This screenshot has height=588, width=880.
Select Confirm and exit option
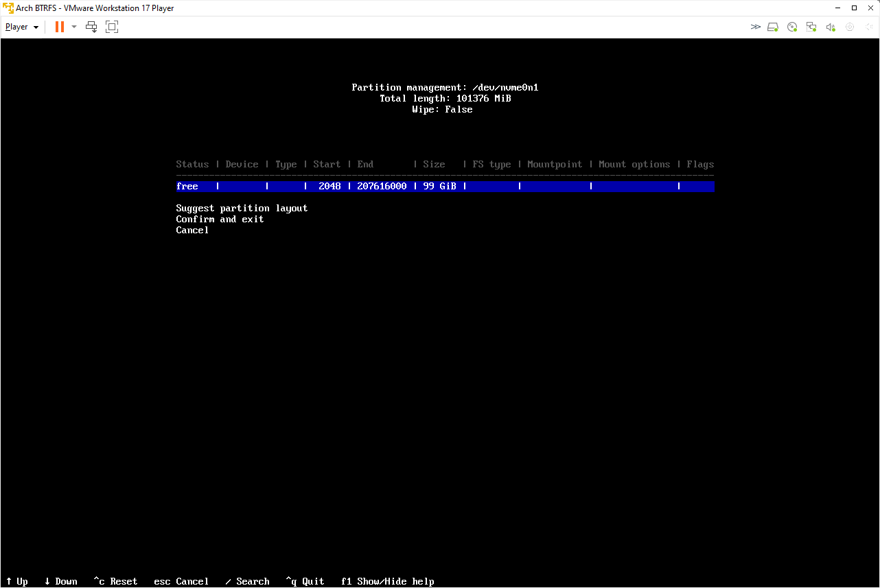(x=220, y=219)
